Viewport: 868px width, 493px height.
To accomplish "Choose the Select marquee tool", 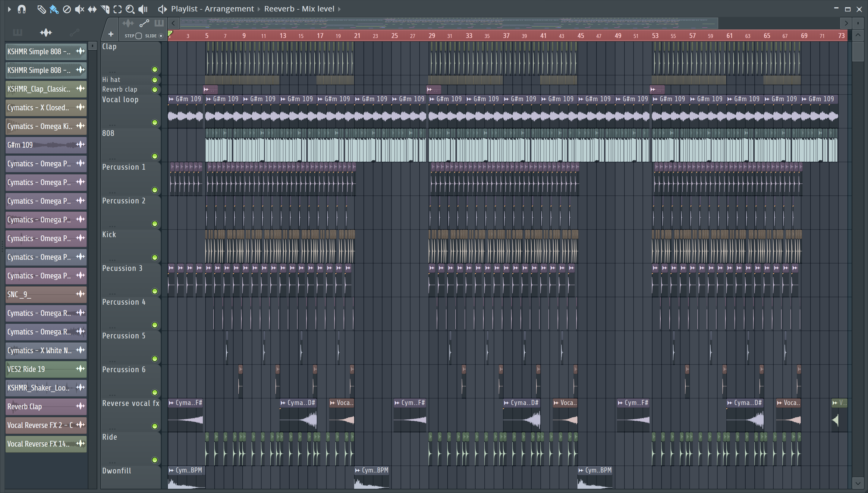I will pyautogui.click(x=118, y=9).
